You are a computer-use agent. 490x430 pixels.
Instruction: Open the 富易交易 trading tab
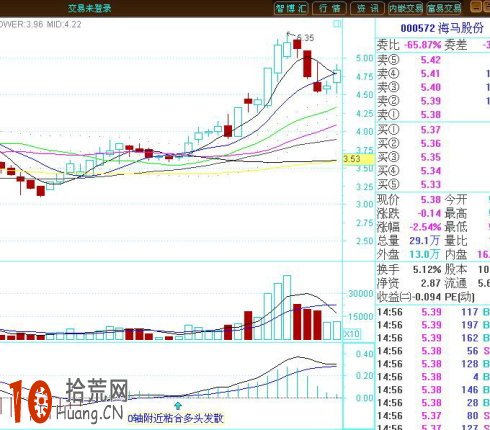[x=444, y=8]
